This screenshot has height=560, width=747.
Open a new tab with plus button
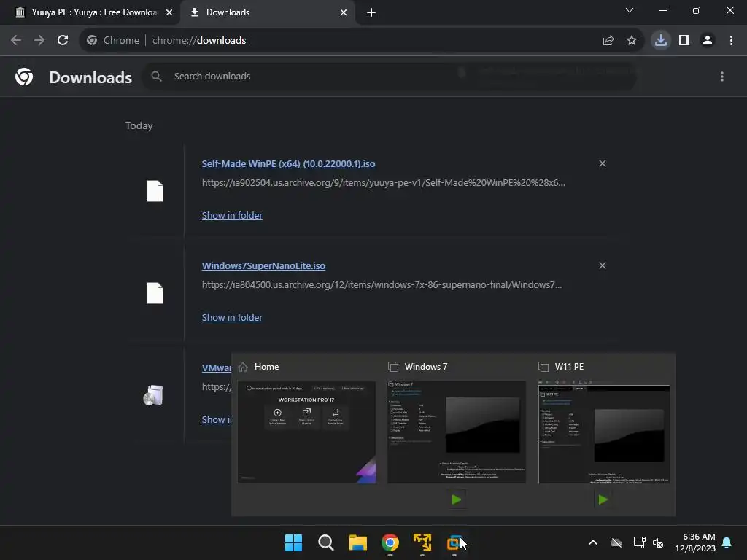click(371, 12)
